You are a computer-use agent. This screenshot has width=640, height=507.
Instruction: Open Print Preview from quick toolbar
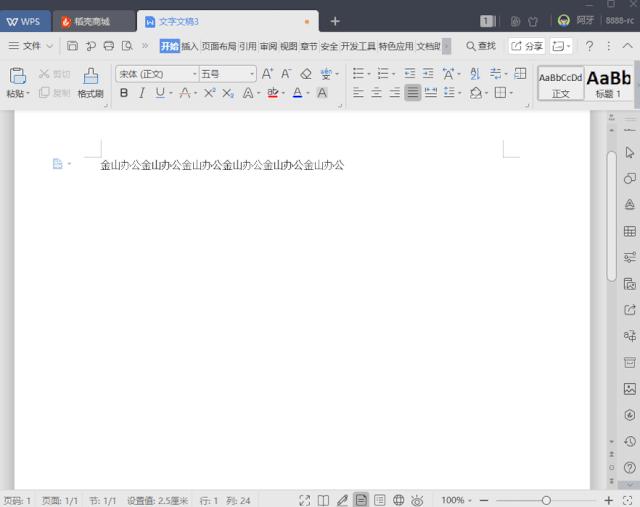(x=127, y=46)
